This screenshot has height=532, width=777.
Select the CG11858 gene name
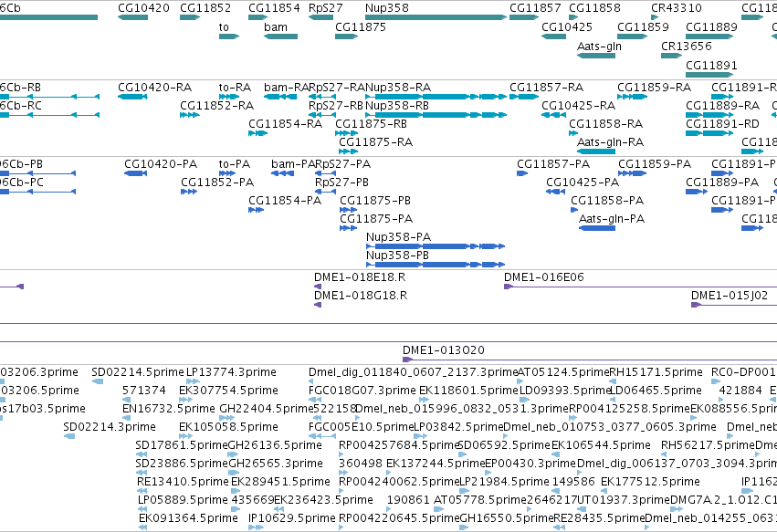pyautogui.click(x=594, y=8)
